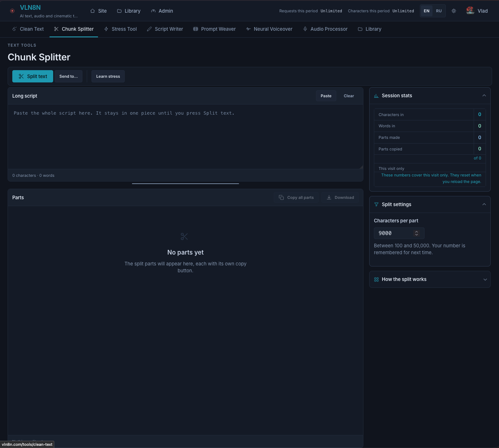Click the Session stats bar chart icon
This screenshot has height=448, width=499.
376,96
